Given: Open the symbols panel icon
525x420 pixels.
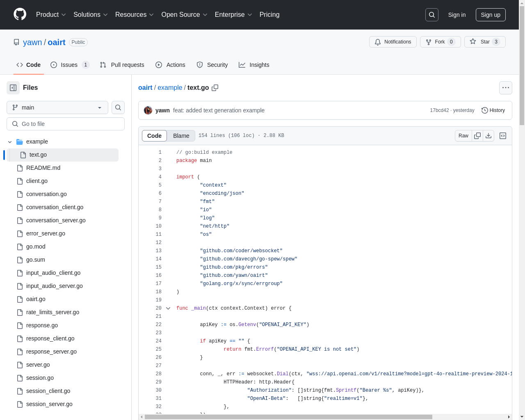Looking at the screenshot, I should point(503,136).
